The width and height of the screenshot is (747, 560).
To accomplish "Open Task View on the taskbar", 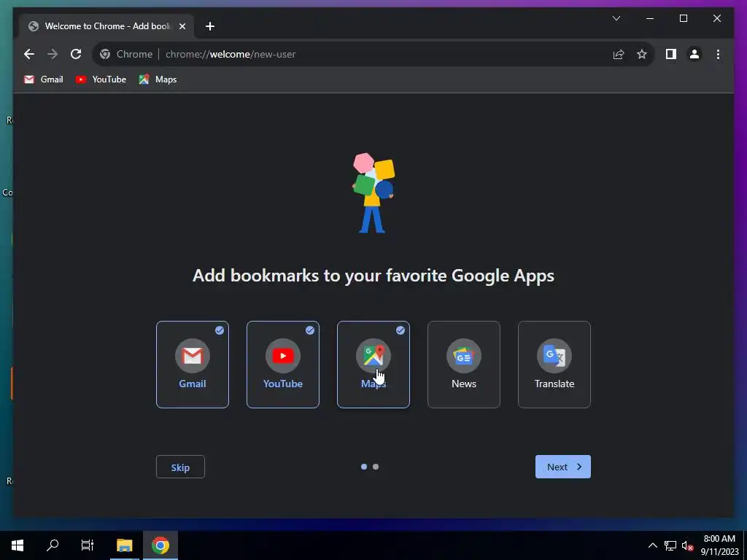I will pos(88,545).
